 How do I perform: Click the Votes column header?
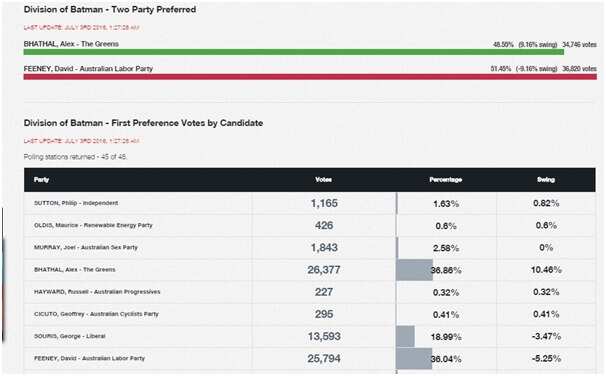(x=323, y=180)
